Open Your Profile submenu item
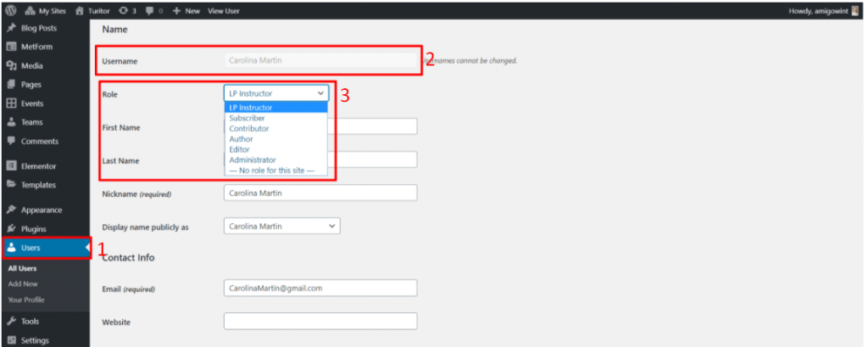Screen dimensions: 868x347 click(x=26, y=299)
